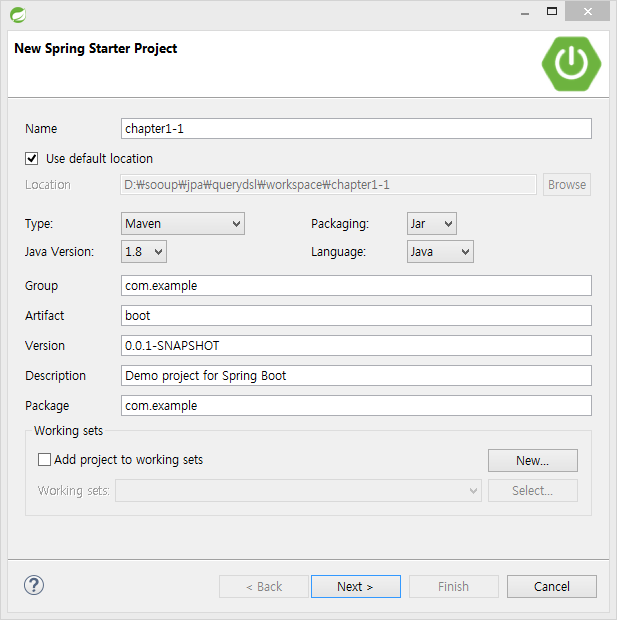Click the Description label
The height and width of the screenshot is (620, 617).
[x=55, y=376]
